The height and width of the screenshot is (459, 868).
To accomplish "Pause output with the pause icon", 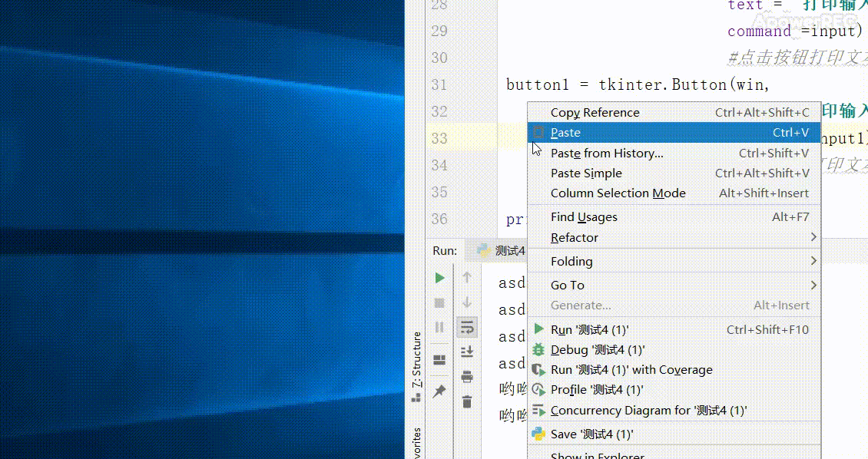I will coord(439,328).
